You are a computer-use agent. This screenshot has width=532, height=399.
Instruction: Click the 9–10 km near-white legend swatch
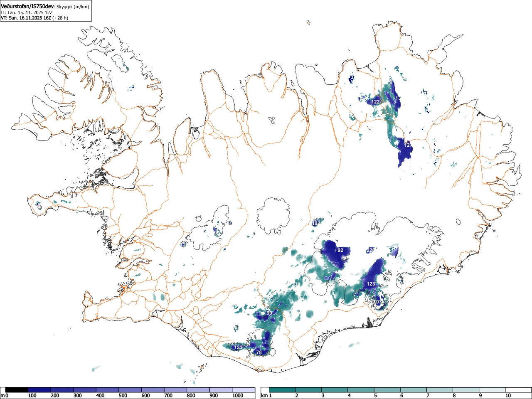point(492,390)
